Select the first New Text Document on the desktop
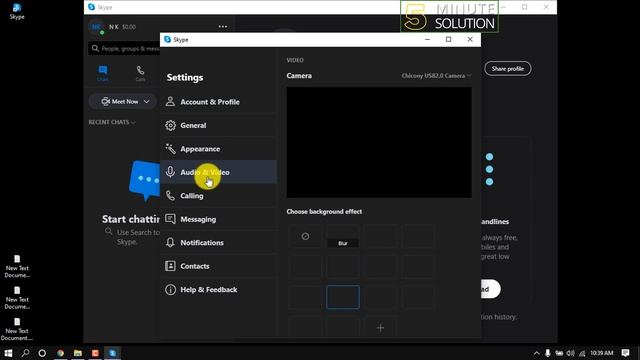 coord(17,267)
